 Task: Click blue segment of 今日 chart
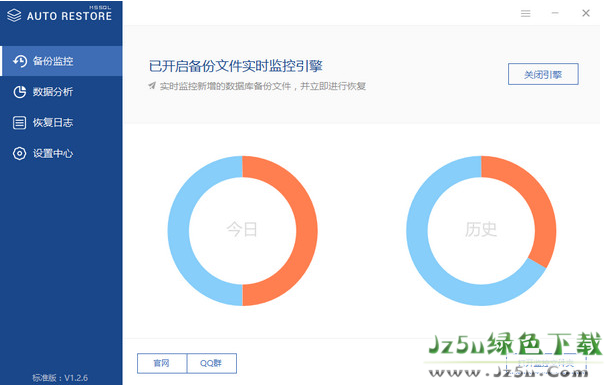point(178,231)
